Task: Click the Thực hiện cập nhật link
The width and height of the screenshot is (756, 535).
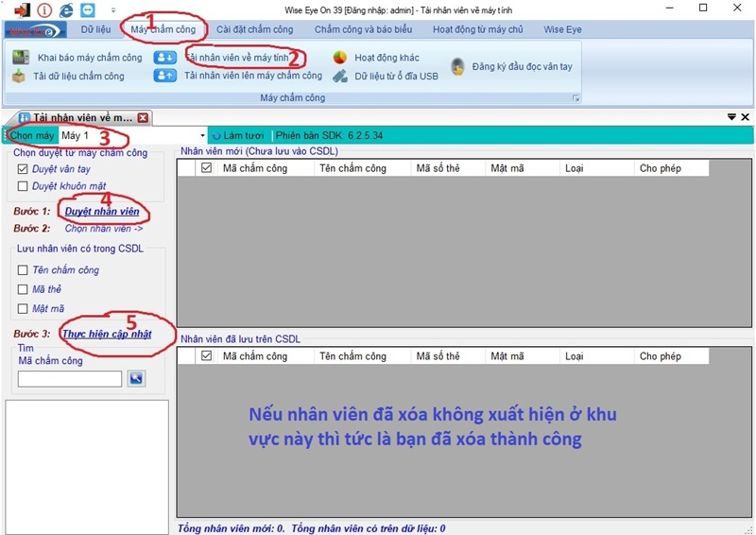Action: (106, 334)
